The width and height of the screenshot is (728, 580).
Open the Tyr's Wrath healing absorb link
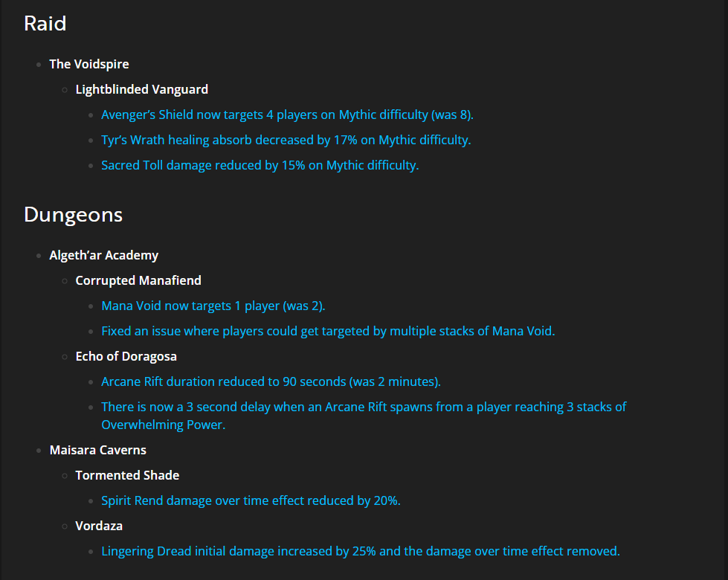(x=286, y=140)
